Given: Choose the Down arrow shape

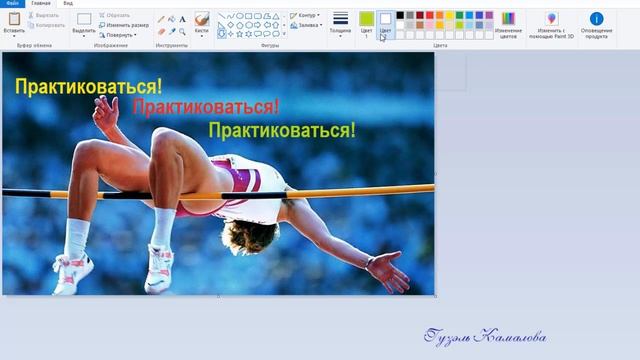Looking at the screenshot, I should [x=222, y=34].
